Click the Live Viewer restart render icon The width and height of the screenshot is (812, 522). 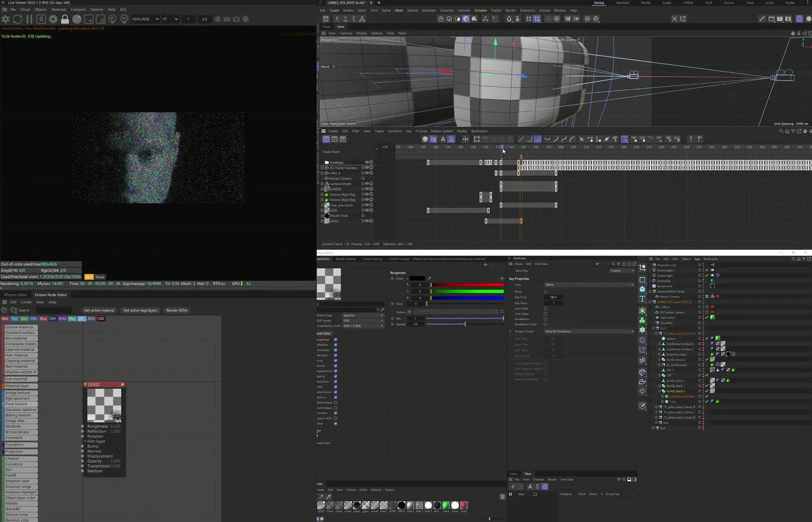tap(17, 19)
